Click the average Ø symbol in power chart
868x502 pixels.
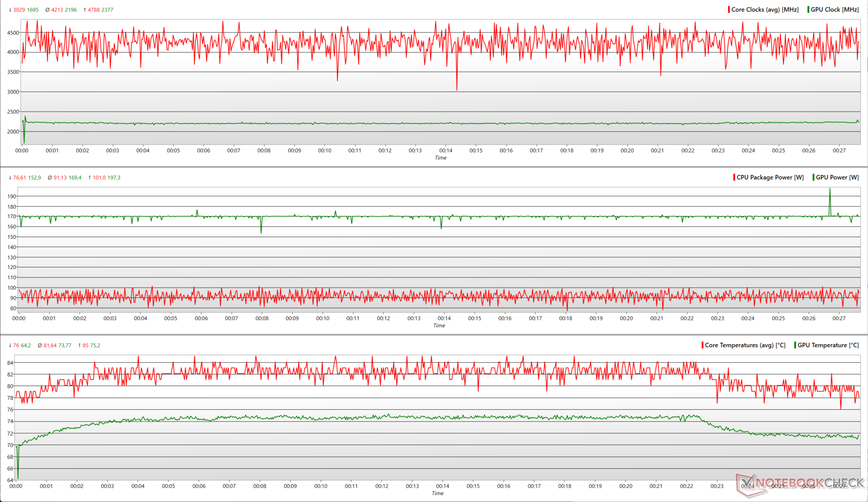click(x=50, y=178)
